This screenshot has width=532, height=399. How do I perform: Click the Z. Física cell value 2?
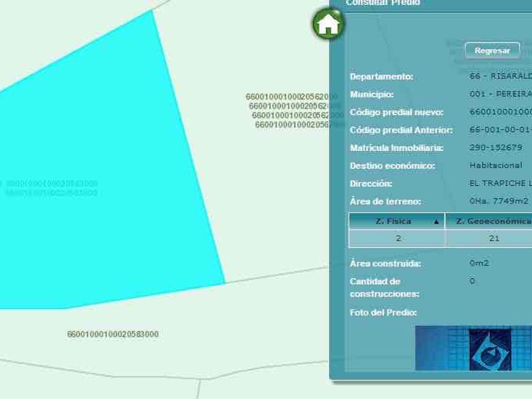398,238
